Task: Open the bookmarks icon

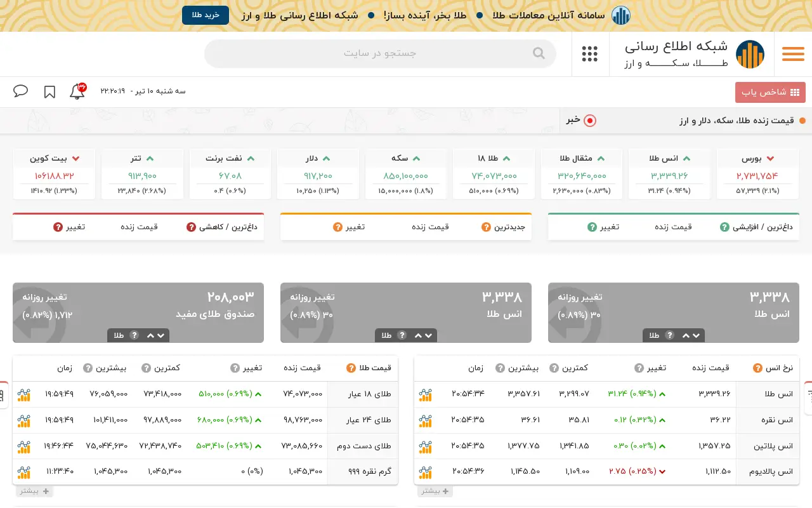Action: (x=49, y=92)
